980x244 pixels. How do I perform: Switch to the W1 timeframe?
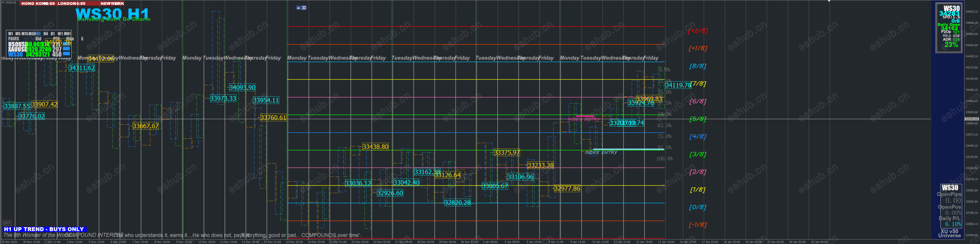click(x=60, y=34)
